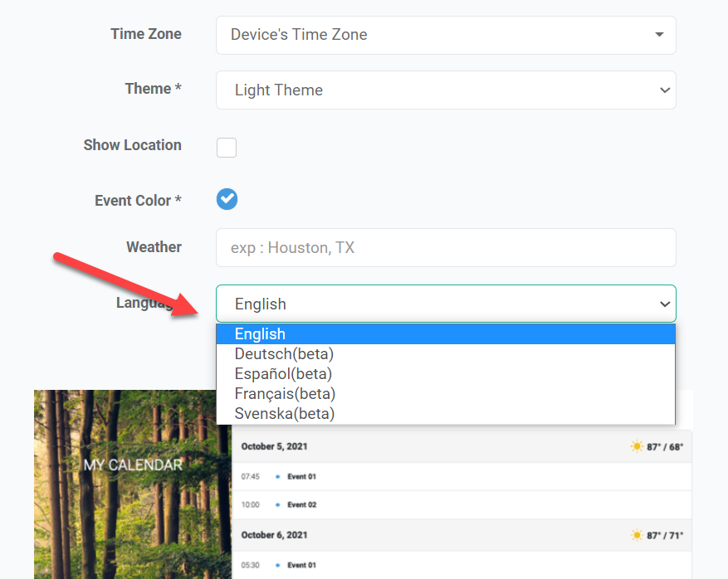Click the sun weather icon for October 6
The height and width of the screenshot is (579, 728).
[637, 535]
